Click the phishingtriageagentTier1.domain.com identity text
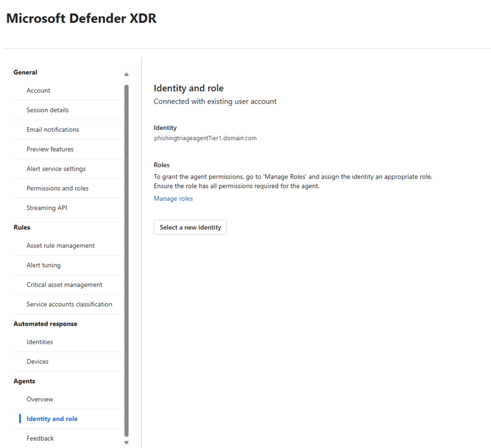Viewport: 491px width, 448px height. click(206, 138)
